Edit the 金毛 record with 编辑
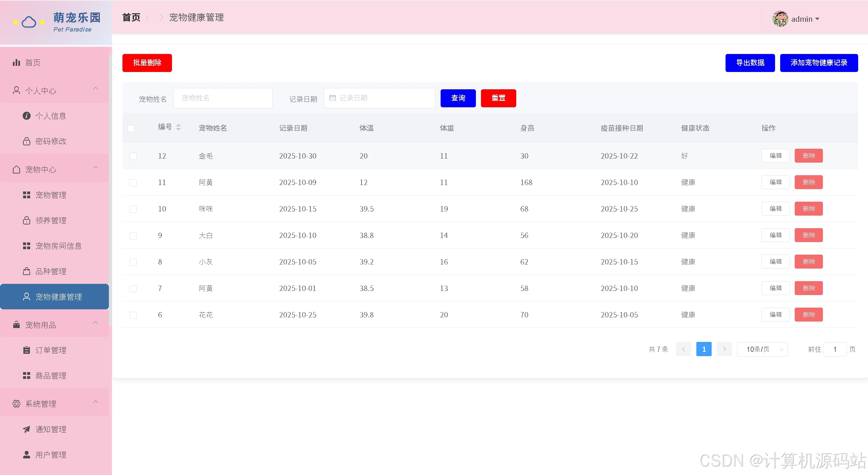The height and width of the screenshot is (475, 868). click(x=775, y=156)
